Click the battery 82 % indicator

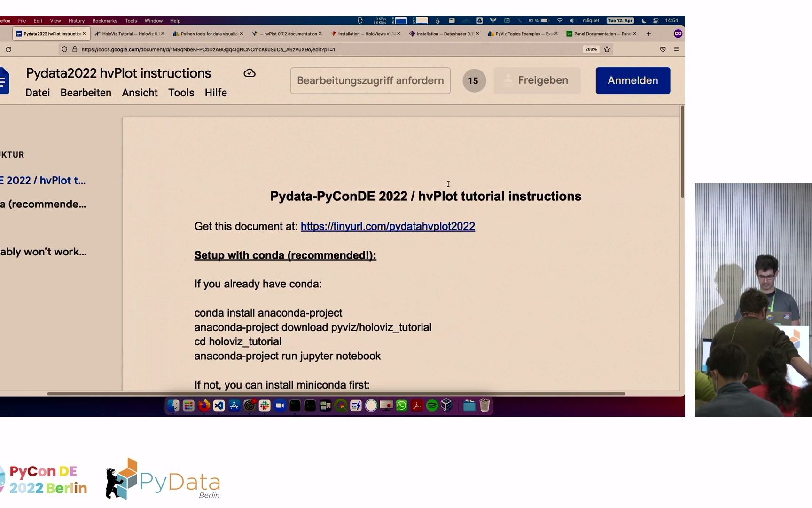(x=538, y=21)
